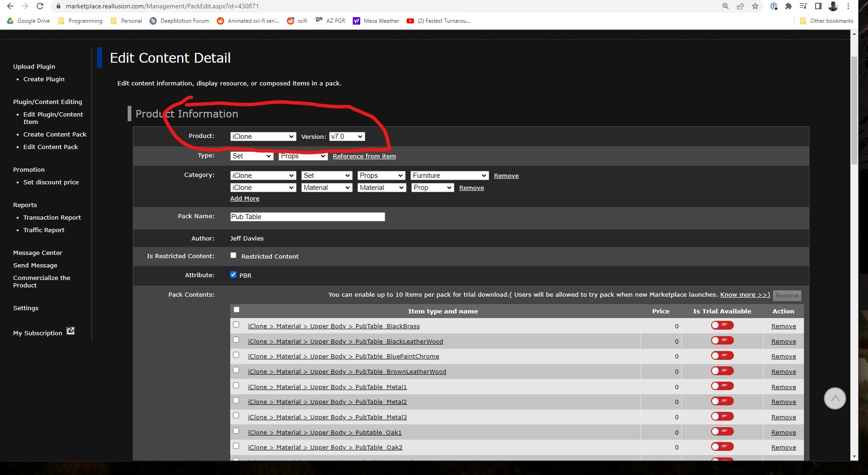Select checkbox for PubTable_BlackBrass row

(x=236, y=325)
